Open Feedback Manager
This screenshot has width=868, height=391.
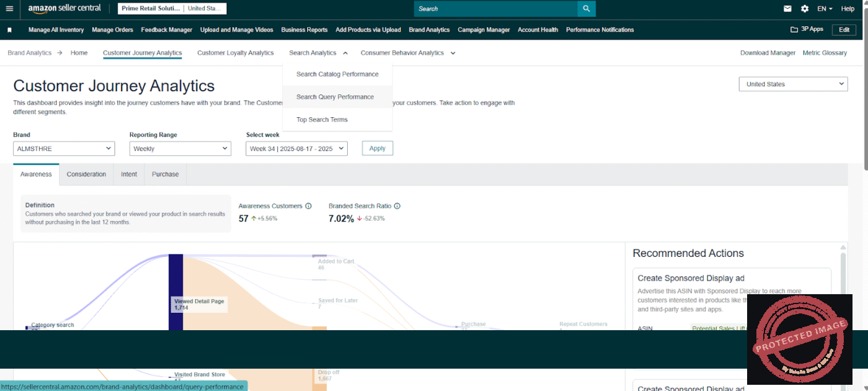pos(167,30)
